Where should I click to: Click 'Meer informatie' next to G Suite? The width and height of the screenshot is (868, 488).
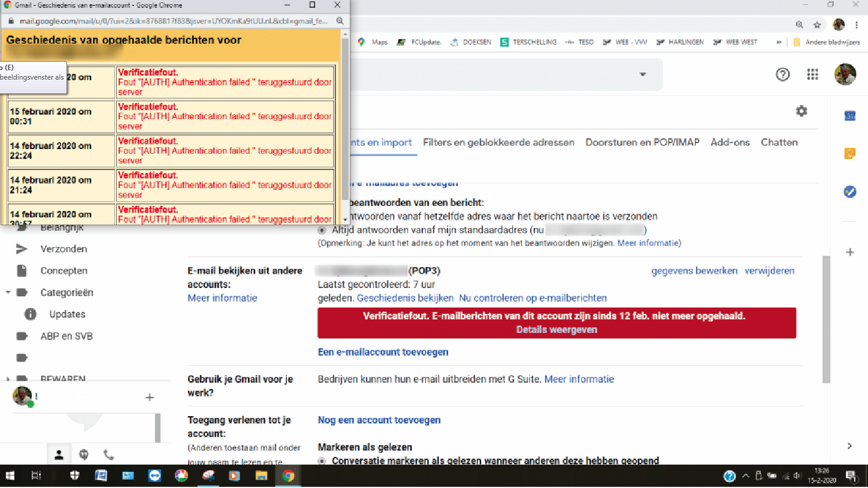pos(579,379)
